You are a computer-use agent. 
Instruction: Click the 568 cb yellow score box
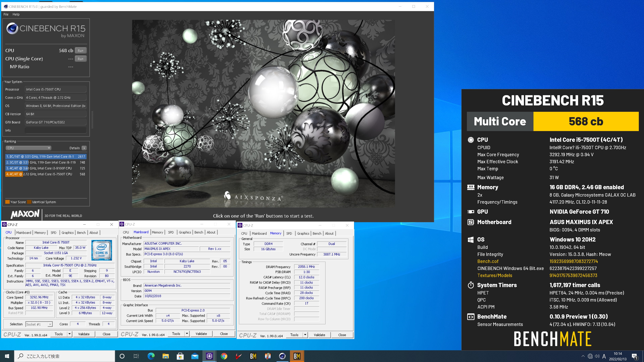pyautogui.click(x=586, y=121)
